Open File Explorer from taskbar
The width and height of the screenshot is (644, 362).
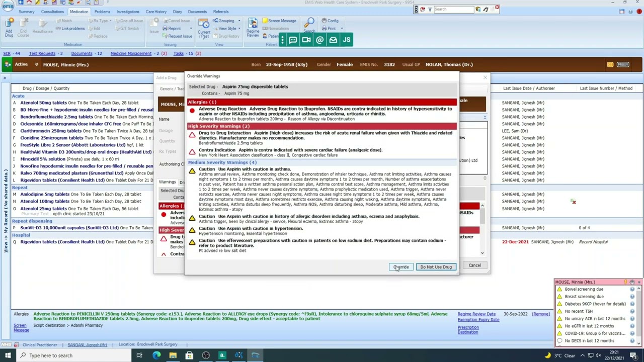pos(173,355)
